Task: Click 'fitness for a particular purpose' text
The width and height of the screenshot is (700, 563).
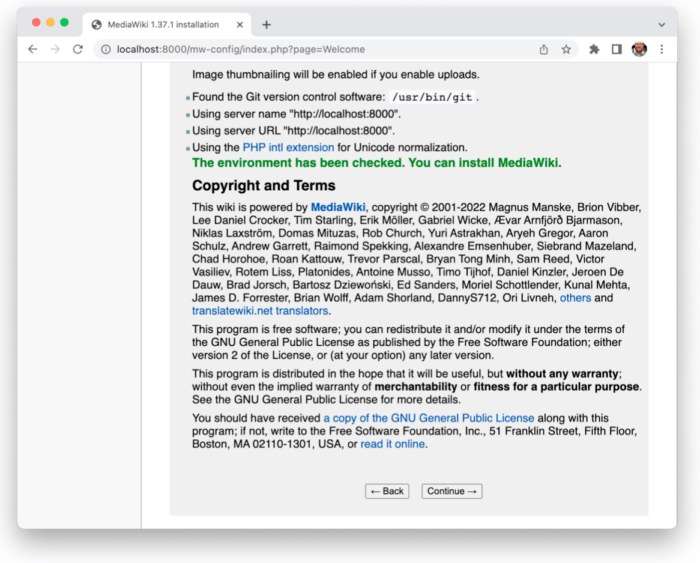Action: pos(556,387)
